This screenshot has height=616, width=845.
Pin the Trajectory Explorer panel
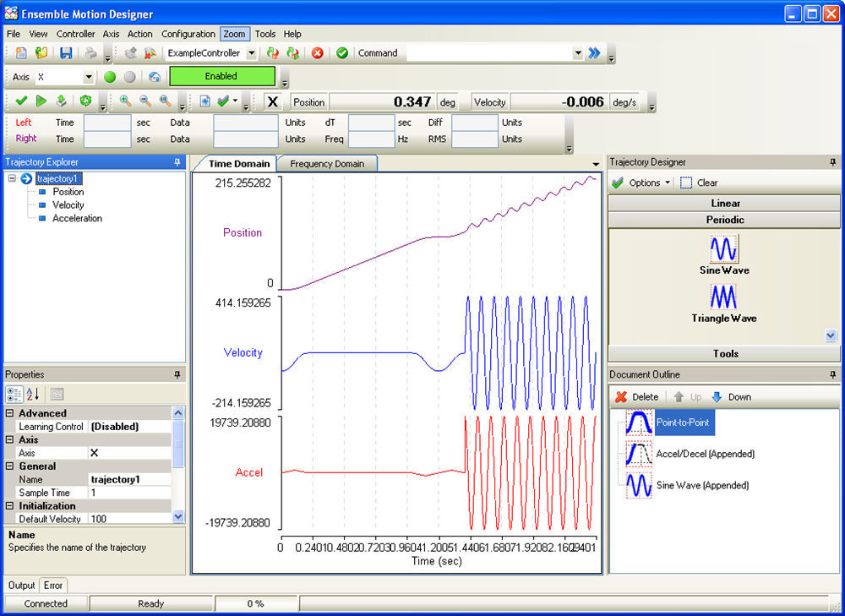coord(177,161)
